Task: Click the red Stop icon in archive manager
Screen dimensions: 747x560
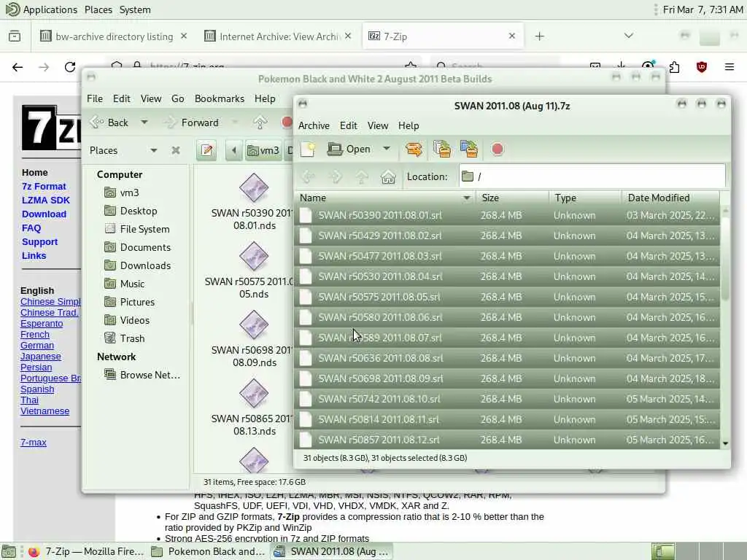Action: [x=498, y=149]
